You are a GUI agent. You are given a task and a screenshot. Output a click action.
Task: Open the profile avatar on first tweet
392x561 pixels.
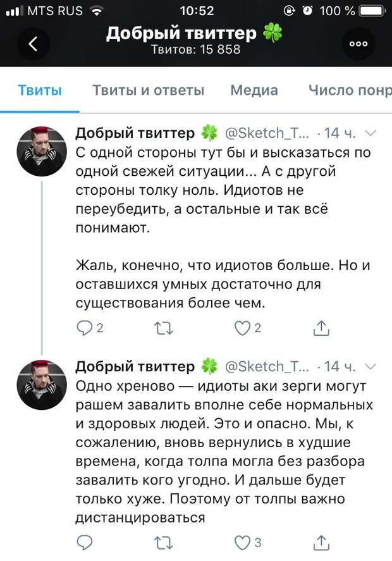[42, 151]
